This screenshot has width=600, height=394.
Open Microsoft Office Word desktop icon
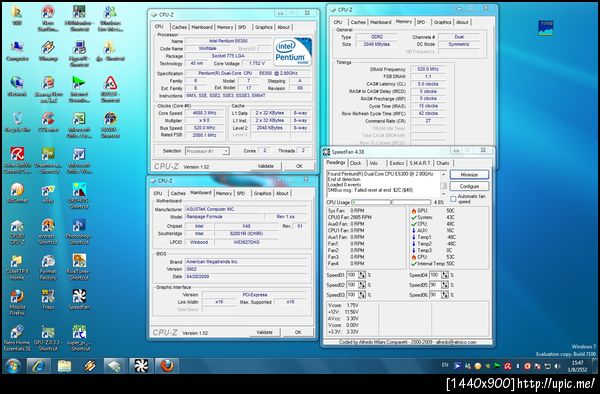(x=79, y=160)
